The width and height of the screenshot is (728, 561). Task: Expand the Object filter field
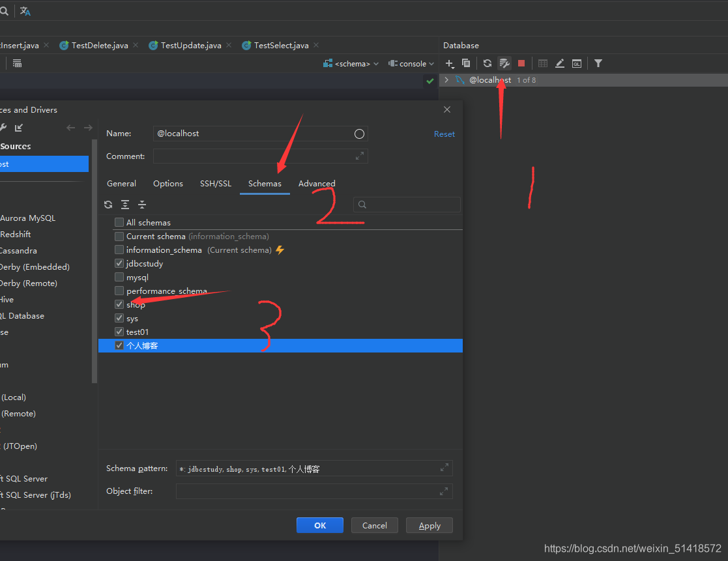(x=444, y=491)
